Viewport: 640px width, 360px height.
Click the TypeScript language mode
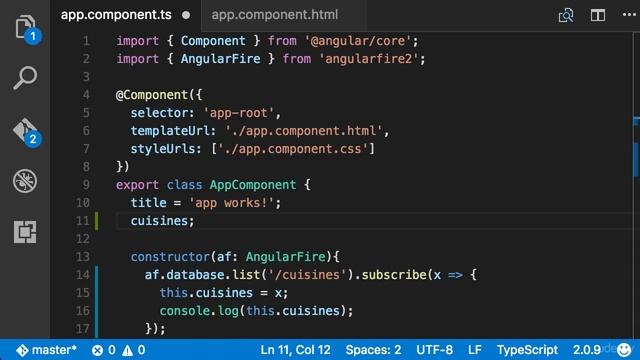click(527, 350)
